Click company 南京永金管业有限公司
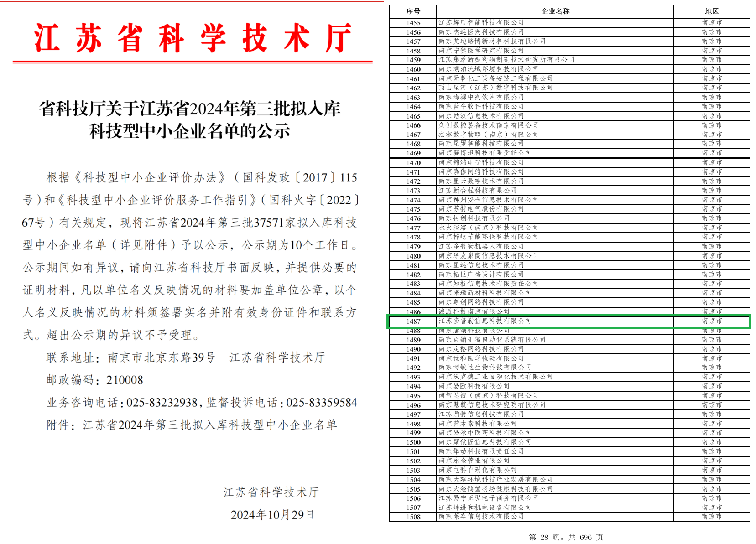The image size is (756, 544). click(x=474, y=461)
